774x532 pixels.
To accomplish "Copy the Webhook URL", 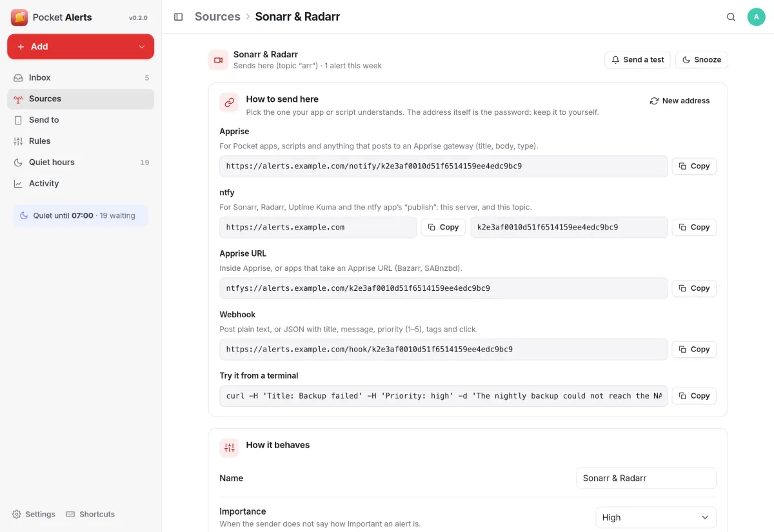I will (x=694, y=349).
